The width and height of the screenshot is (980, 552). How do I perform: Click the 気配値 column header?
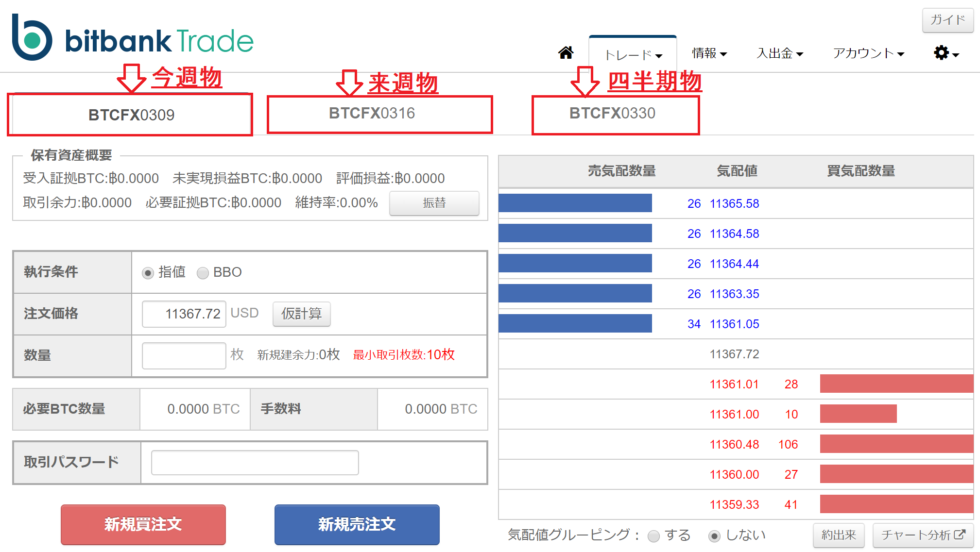(x=737, y=171)
